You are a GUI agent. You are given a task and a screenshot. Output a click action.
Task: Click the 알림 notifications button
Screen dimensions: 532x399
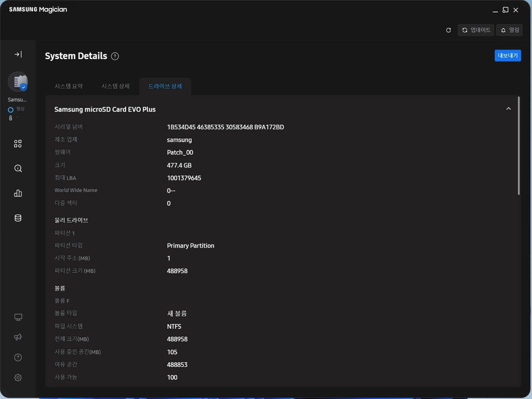(510, 30)
